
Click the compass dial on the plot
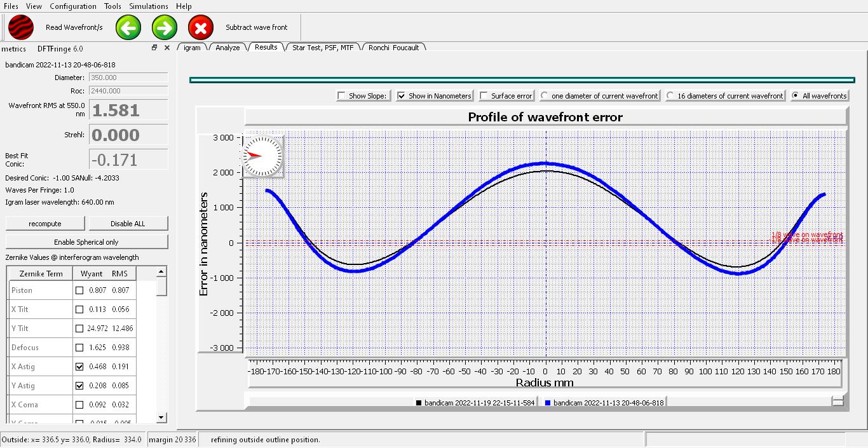click(262, 156)
